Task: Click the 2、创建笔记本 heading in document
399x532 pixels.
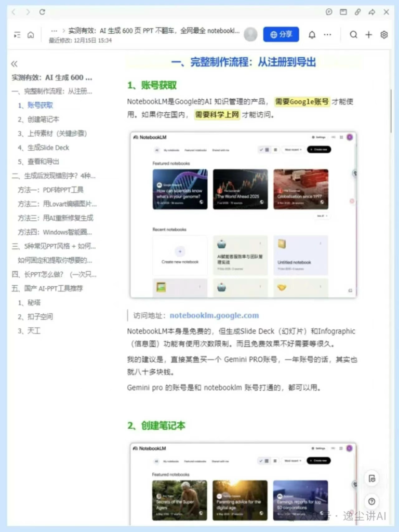Action: pyautogui.click(x=156, y=425)
